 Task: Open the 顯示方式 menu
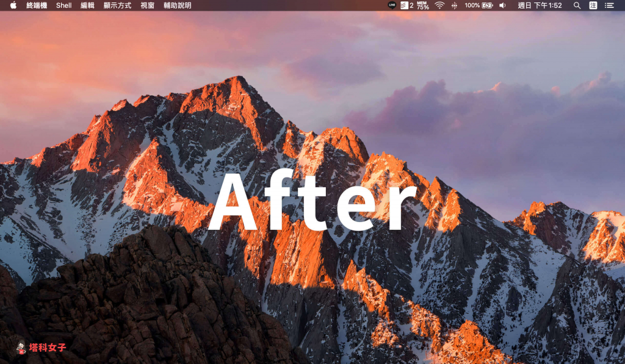tap(118, 5)
